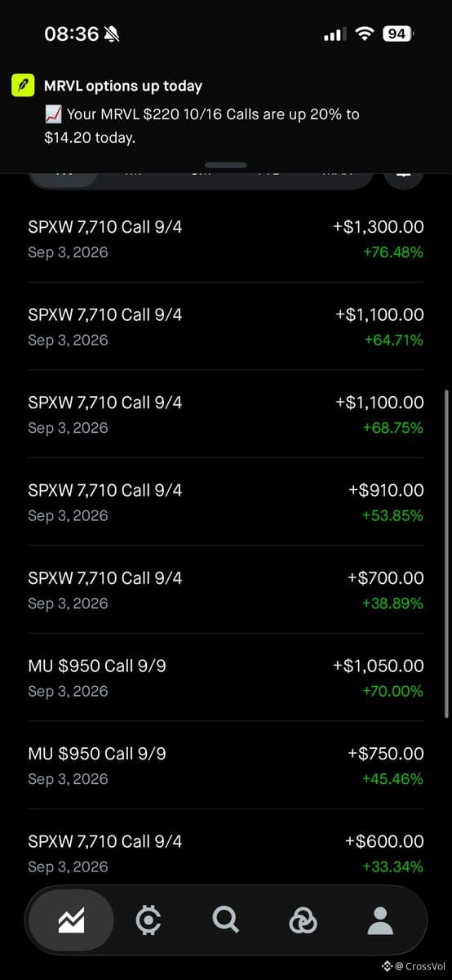Tap the Robinhood feather notification icon
The height and width of the screenshot is (980, 452).
[x=23, y=86]
